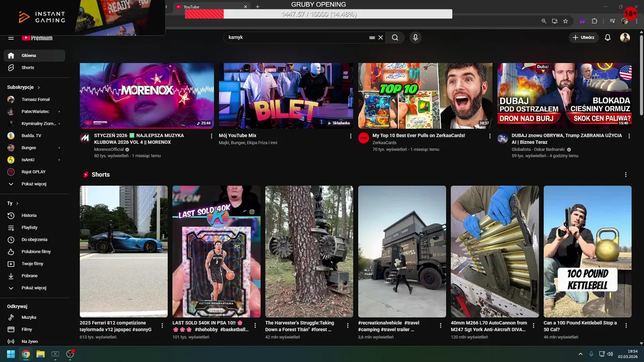Select Główna in the sidebar
Viewport: 644px width, 362px height.
34,55
